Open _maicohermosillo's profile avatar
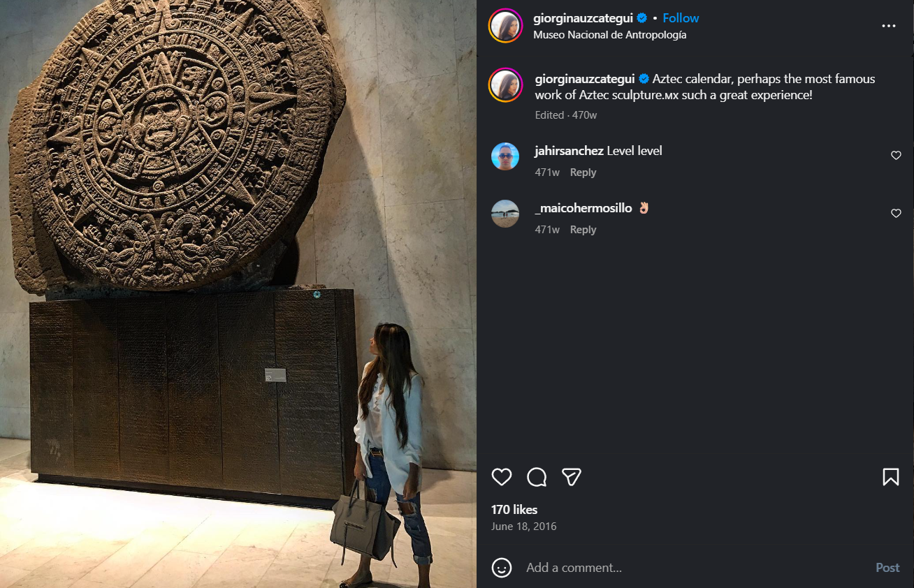The width and height of the screenshot is (914, 588). coord(505,214)
